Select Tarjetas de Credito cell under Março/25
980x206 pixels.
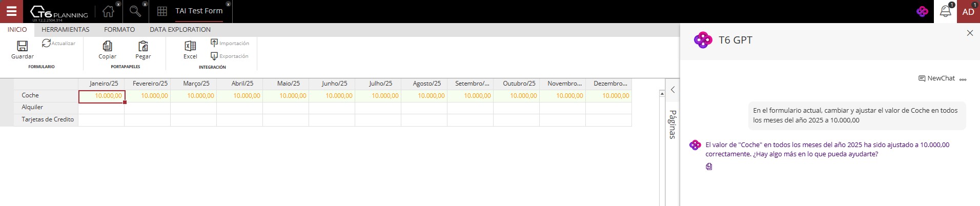(194, 119)
